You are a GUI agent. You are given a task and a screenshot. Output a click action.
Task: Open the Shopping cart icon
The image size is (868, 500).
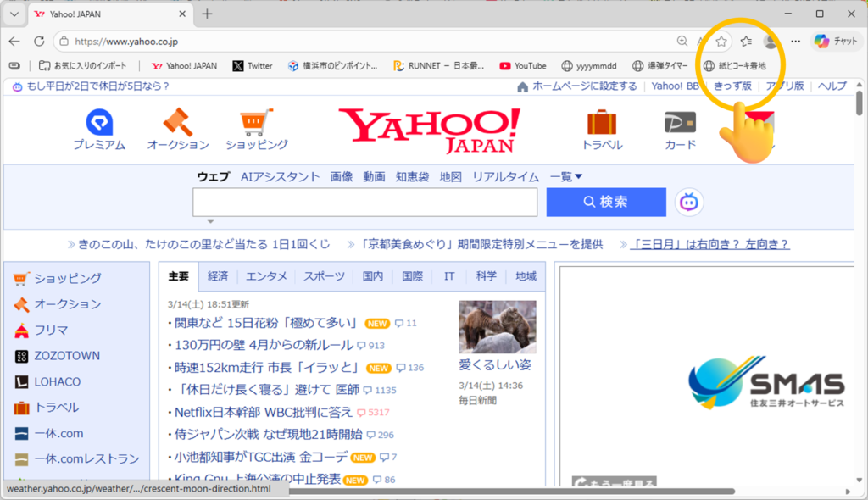[256, 123]
